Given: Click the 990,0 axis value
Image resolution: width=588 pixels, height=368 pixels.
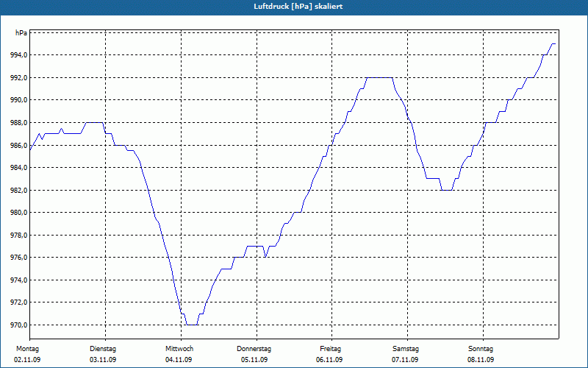Looking at the screenshot, I should [19, 100].
